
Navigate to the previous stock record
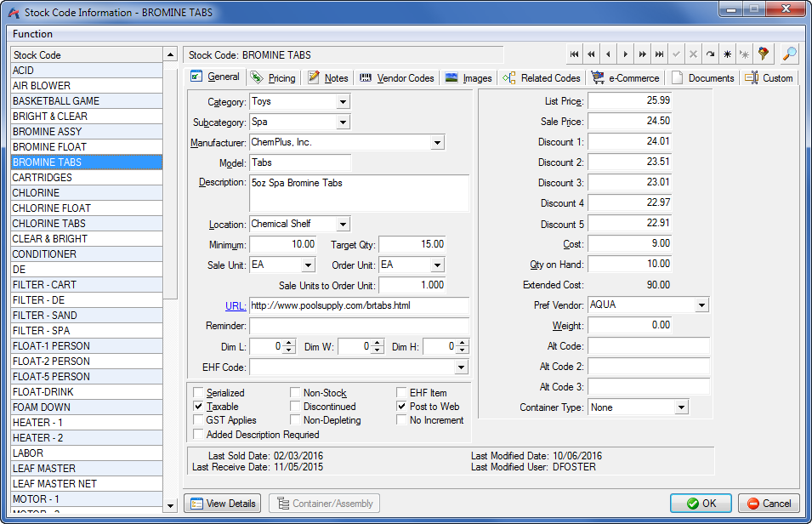tap(608, 54)
